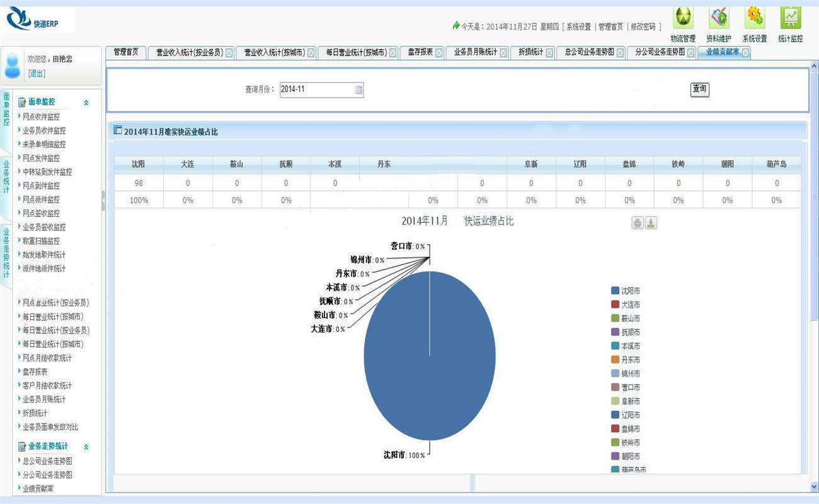This screenshot has width=819, height=504.
Task: Open 未录单明细监控 in the sidebar
Action: [44, 144]
